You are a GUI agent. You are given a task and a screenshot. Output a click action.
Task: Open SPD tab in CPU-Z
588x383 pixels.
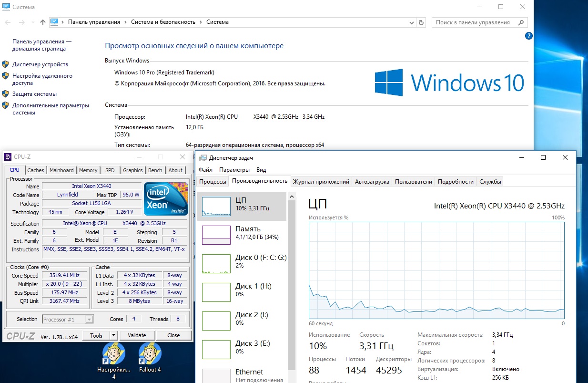pos(110,170)
